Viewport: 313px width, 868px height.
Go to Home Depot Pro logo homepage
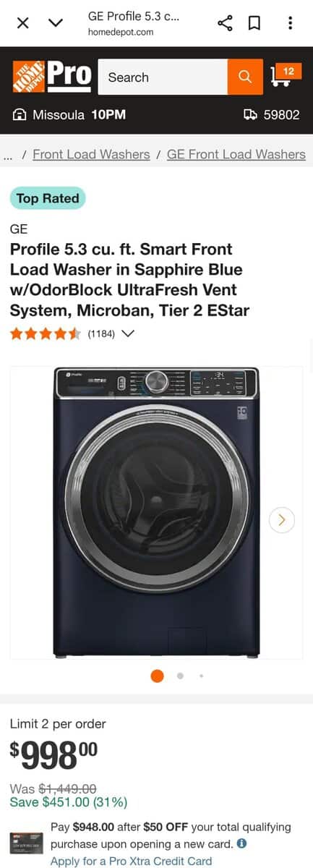point(52,77)
